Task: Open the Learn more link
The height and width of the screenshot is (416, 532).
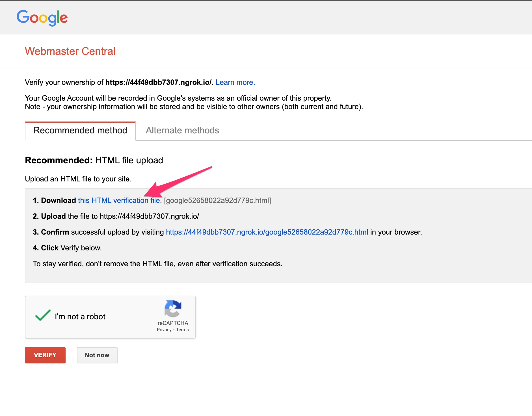Action: coord(235,82)
